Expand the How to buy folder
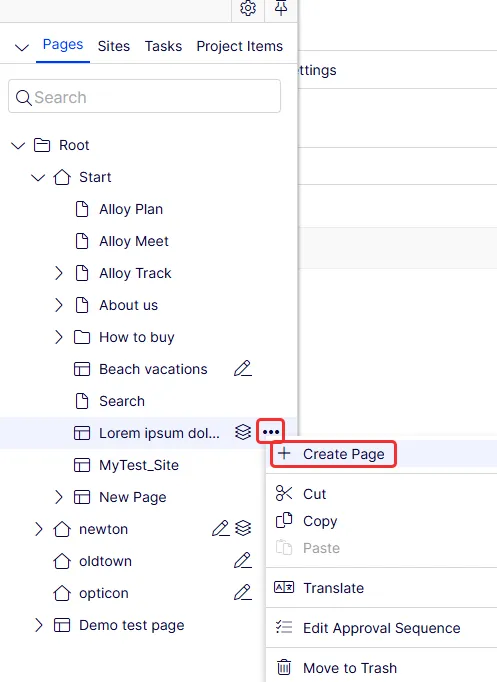497x682 pixels. pos(59,337)
